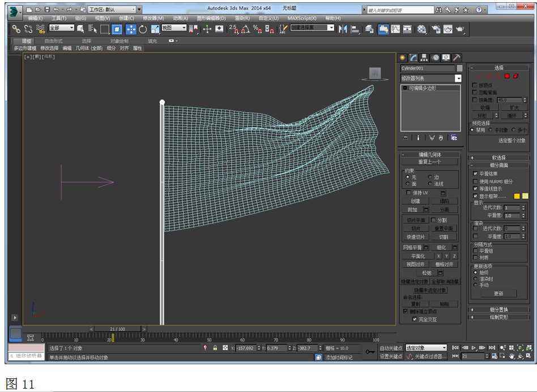The width and height of the screenshot is (537, 392).
Task: Switch to the Create command panel
Action: coord(403,58)
